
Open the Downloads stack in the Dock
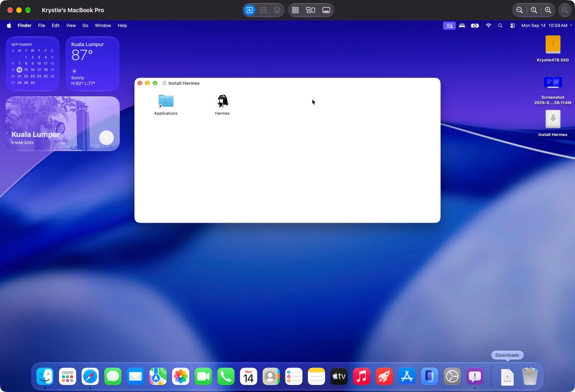507,377
